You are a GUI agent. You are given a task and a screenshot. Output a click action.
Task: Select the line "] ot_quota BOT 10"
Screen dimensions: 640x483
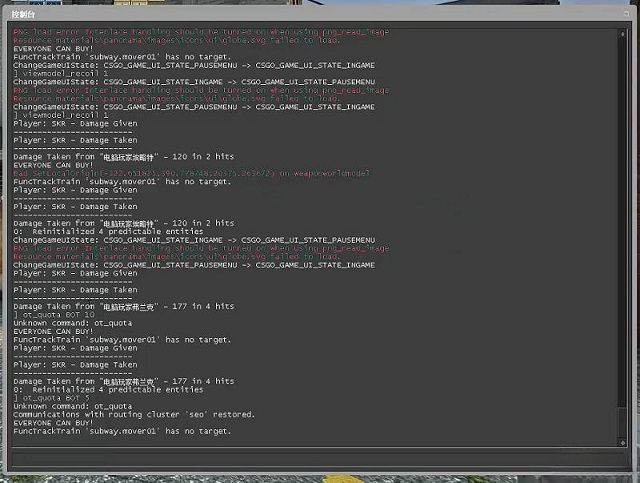(x=54, y=315)
